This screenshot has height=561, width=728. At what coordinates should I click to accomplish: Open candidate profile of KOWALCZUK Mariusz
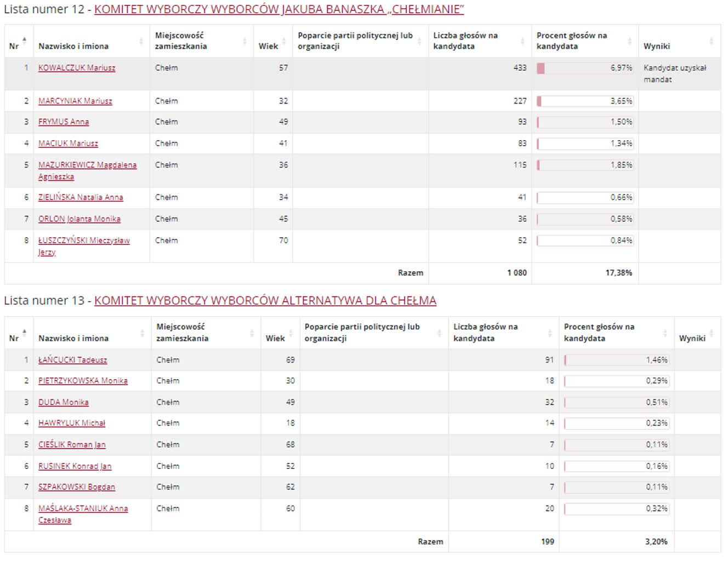point(77,68)
